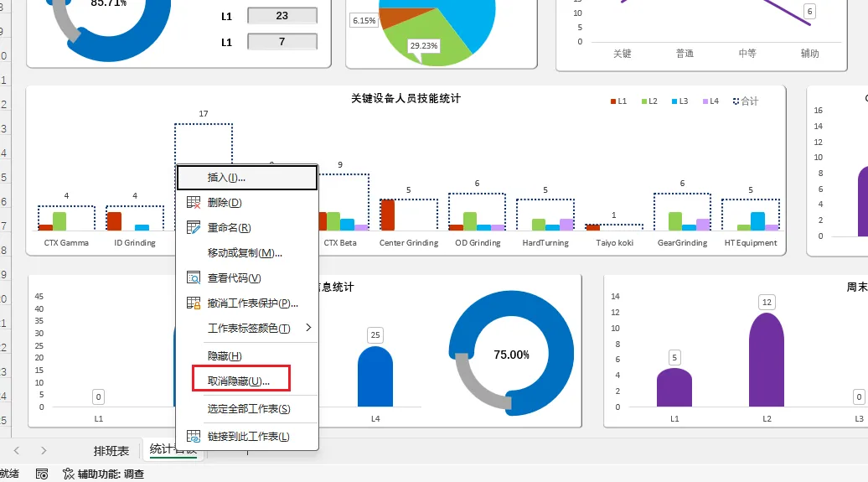Click the accessibility person icon in status bar
The height and width of the screenshot is (482, 868).
(x=68, y=474)
